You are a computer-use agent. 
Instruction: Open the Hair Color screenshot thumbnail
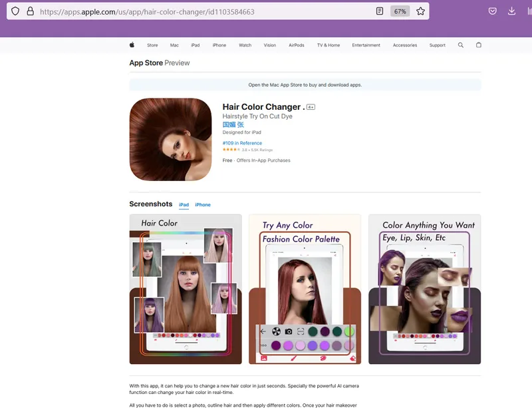[186, 289]
